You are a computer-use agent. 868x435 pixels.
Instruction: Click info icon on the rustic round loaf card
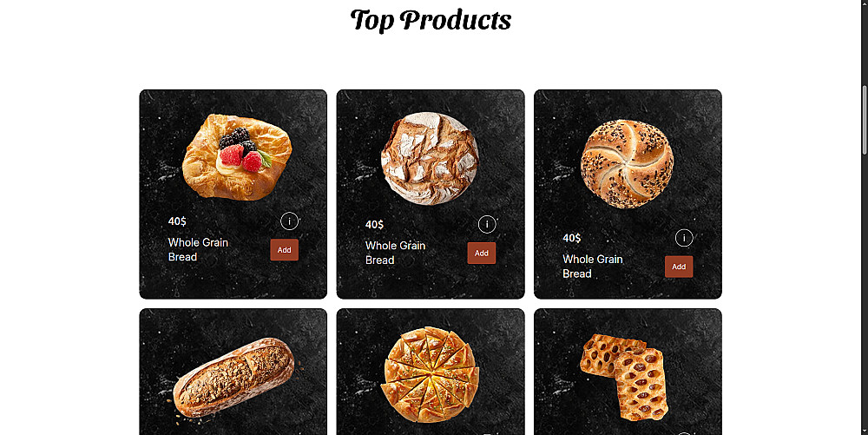[487, 224]
